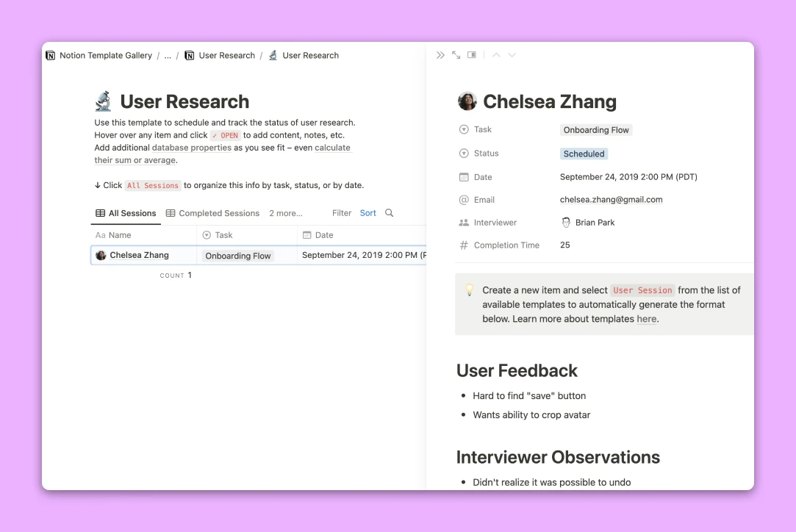Image resolution: width=796 pixels, height=532 pixels.
Task: Open the Sort options
Action: [367, 212]
